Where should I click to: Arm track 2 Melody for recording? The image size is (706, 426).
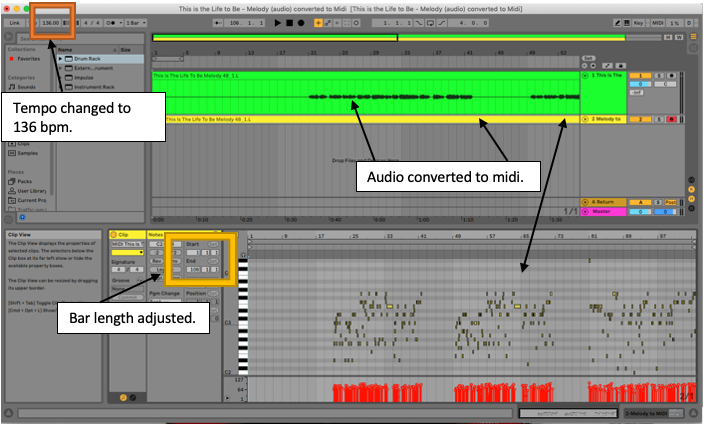click(x=671, y=119)
